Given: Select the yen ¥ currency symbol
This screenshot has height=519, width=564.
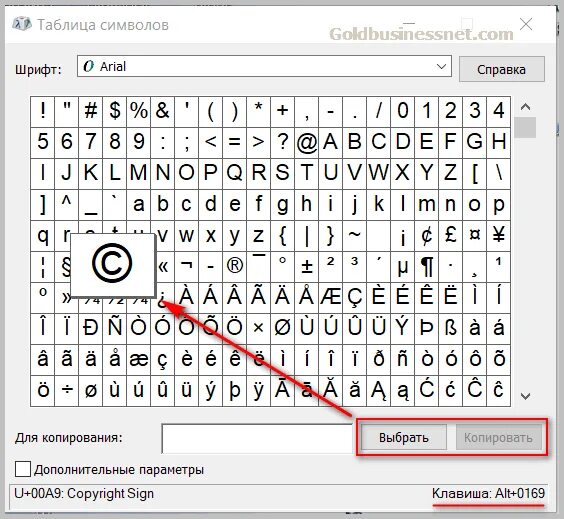Looking at the screenshot, I should click(499, 236).
